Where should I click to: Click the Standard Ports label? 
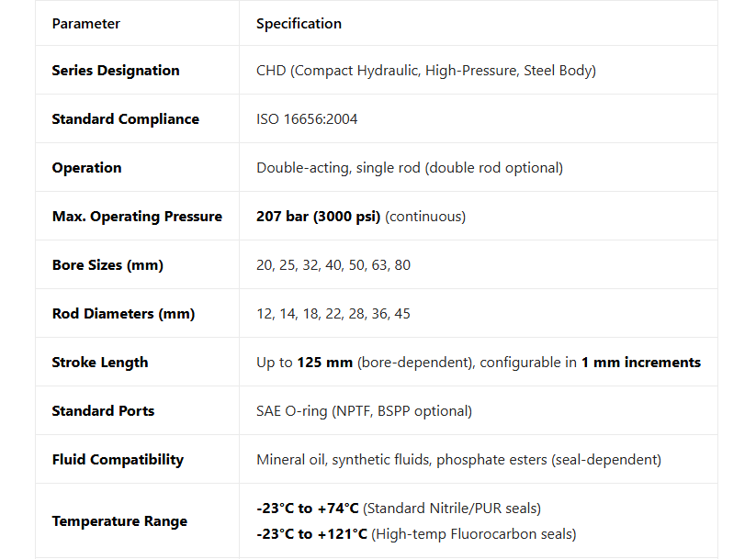coord(103,411)
